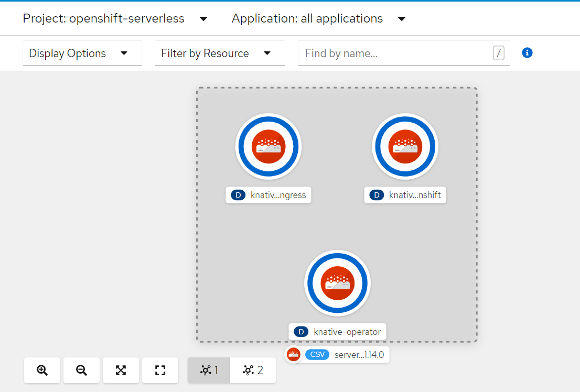Screen dimensions: 580x392
Task: Select the knativ...nshift deployment node circle
Action: [405, 147]
